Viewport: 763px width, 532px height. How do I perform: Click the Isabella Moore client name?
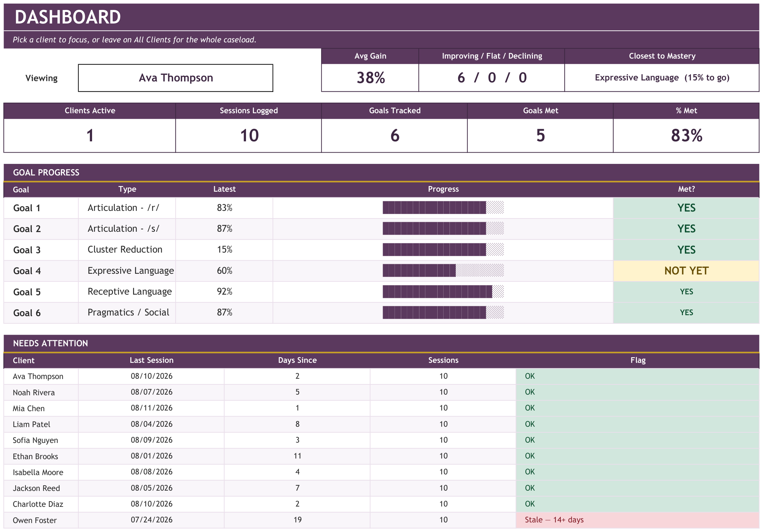(x=38, y=472)
